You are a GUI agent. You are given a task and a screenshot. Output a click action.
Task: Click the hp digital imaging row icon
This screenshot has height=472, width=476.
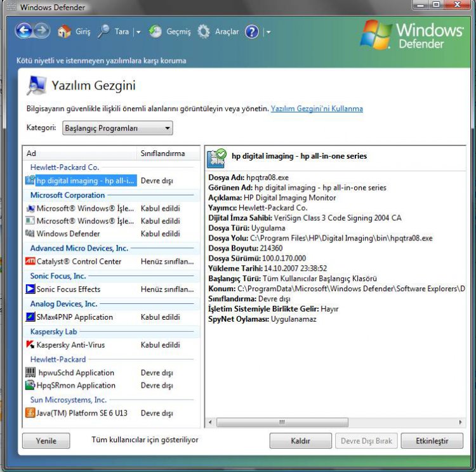pos(30,180)
